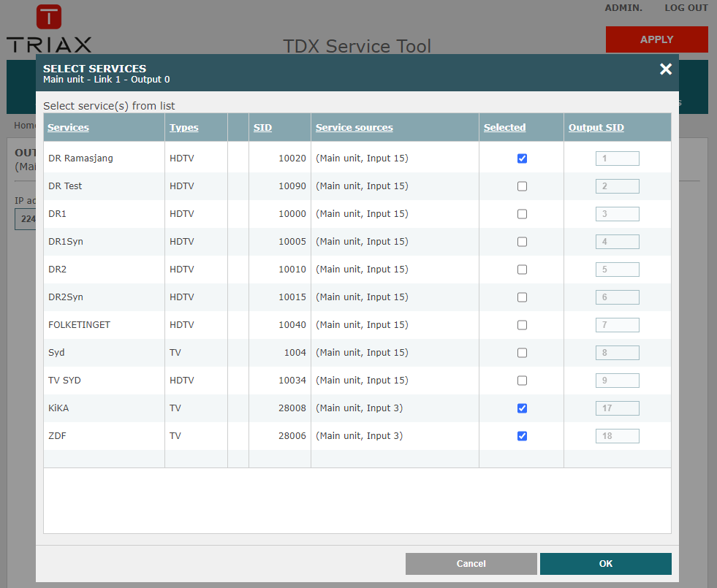Click the FOLKETINGET service name
717x588 pixels.
pos(79,325)
